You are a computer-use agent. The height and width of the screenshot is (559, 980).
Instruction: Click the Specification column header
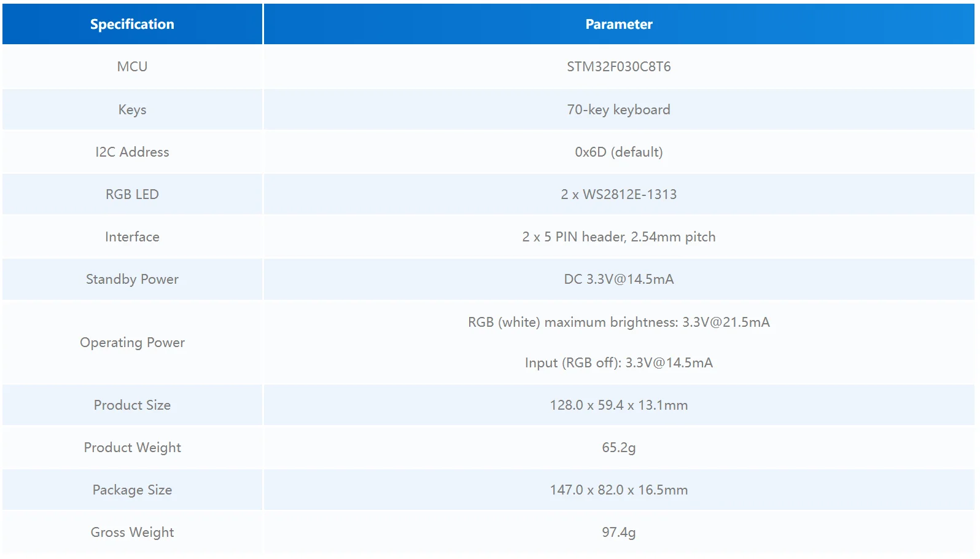click(x=132, y=25)
